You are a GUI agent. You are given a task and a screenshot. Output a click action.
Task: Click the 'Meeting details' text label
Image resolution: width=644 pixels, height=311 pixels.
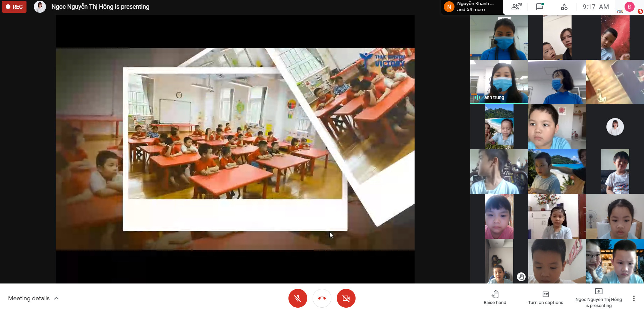coord(29,298)
